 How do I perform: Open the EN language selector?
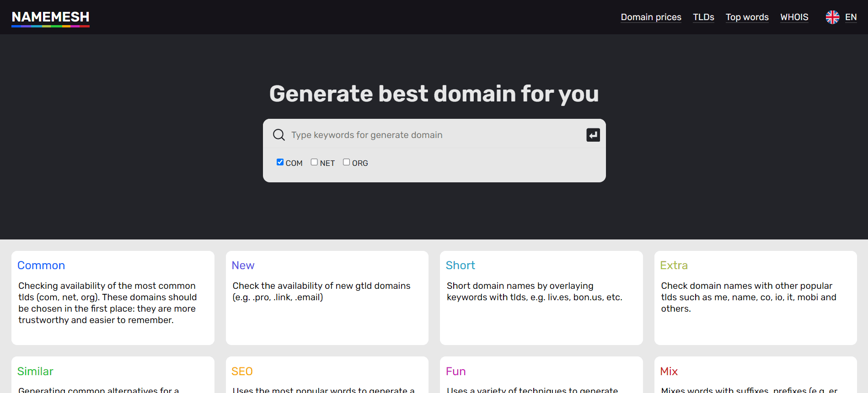pos(850,17)
